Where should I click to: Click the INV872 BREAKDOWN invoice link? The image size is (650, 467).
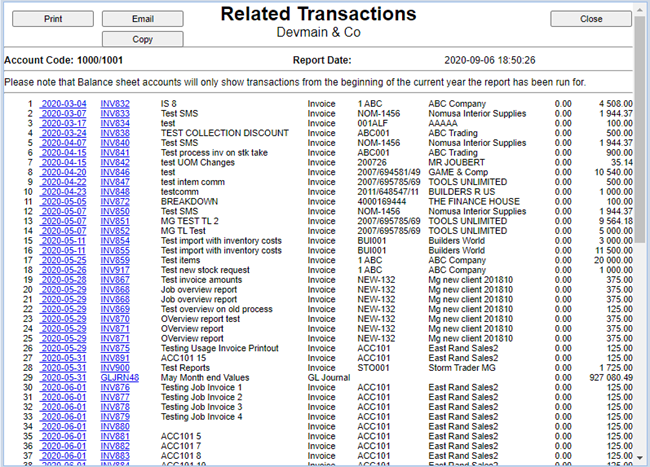point(115,201)
